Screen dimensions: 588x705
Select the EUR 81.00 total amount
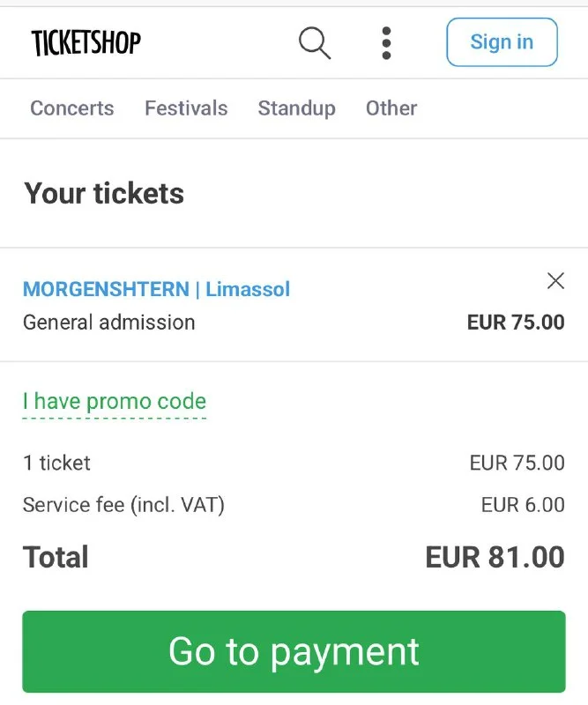(495, 557)
